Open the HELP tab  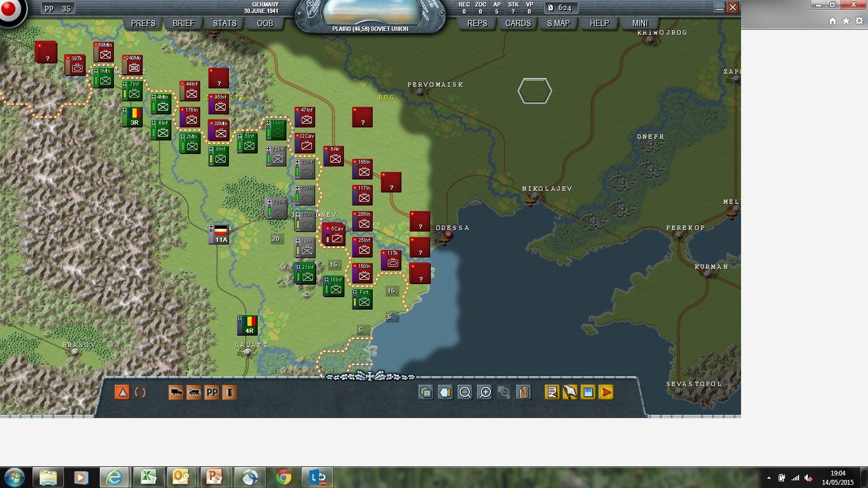coord(599,23)
